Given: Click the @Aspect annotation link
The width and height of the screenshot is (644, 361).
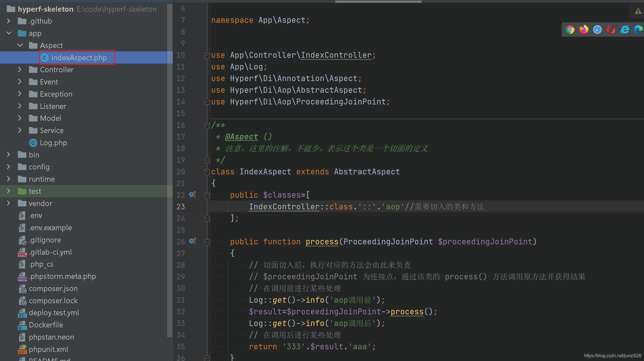Looking at the screenshot, I should tap(241, 137).
